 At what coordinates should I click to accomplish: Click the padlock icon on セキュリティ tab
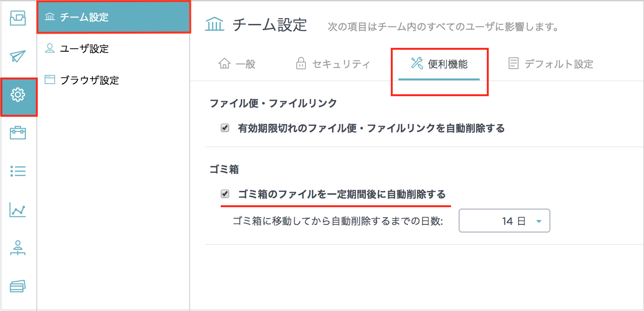tap(302, 62)
